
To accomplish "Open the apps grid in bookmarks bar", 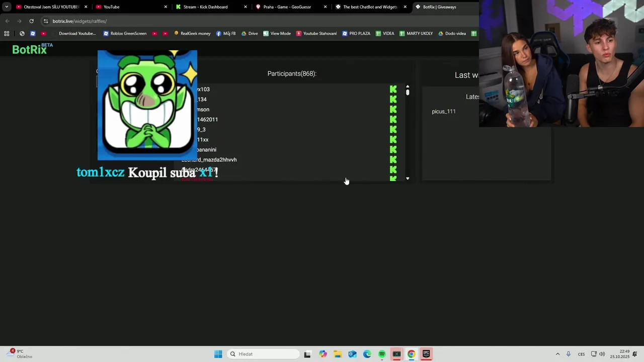I will 7,34.
